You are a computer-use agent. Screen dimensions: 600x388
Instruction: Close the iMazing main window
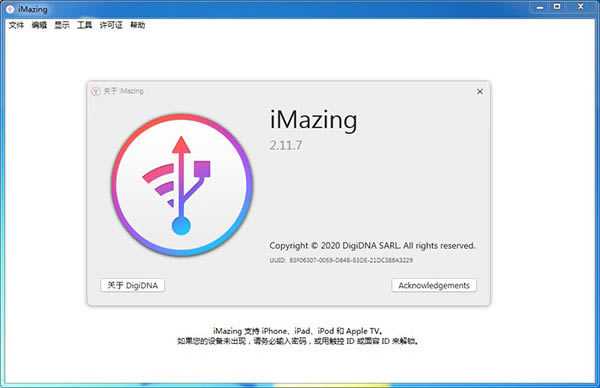tap(580, 7)
